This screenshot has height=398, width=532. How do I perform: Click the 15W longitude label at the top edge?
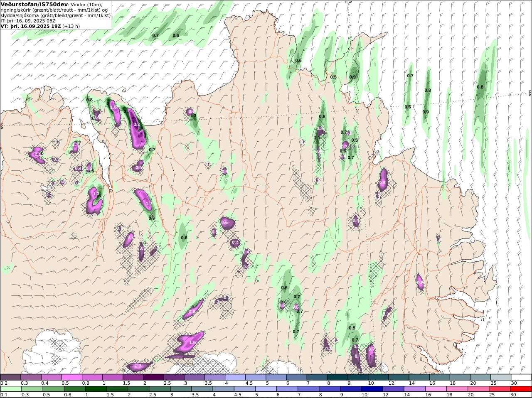(x=348, y=2)
